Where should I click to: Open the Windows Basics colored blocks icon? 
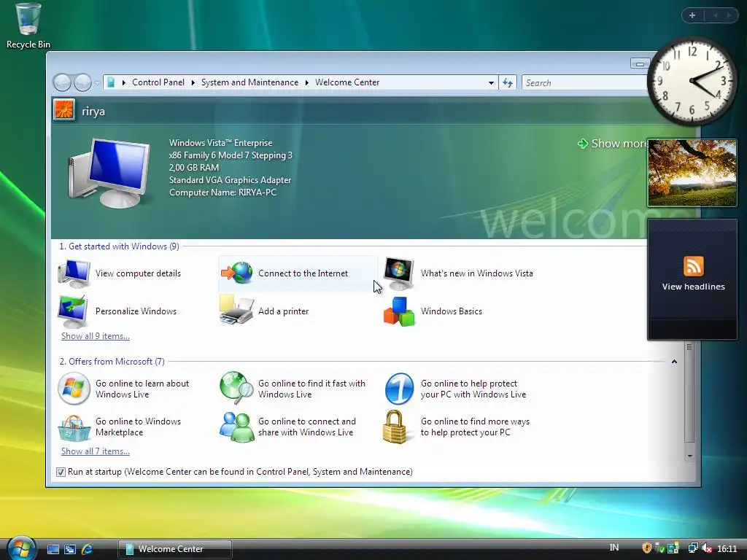point(399,311)
